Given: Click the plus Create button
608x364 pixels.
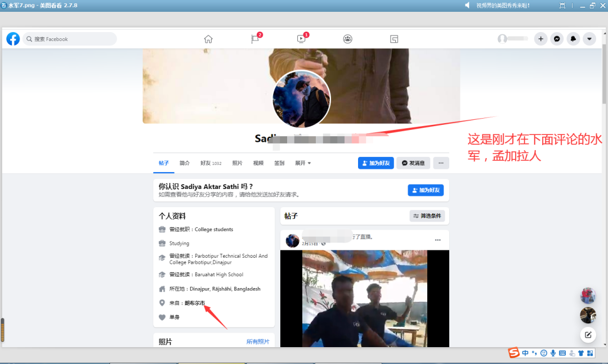Looking at the screenshot, I should pyautogui.click(x=540, y=39).
